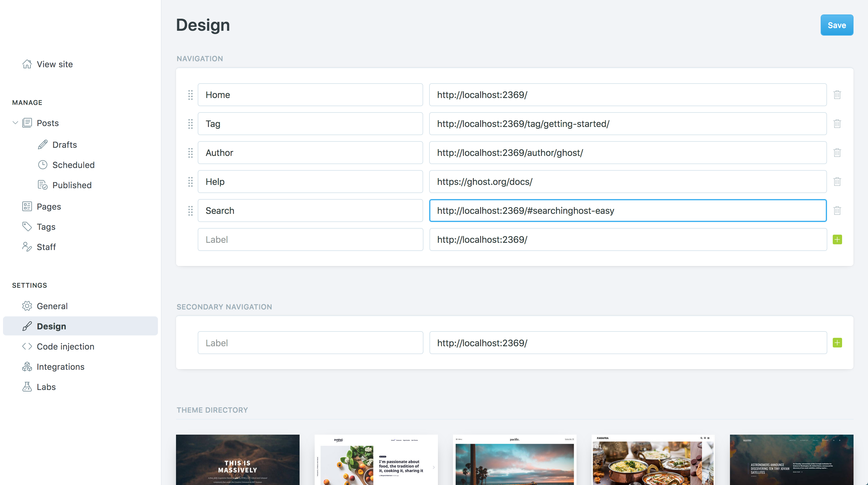Click the View site link in sidebar

point(54,64)
